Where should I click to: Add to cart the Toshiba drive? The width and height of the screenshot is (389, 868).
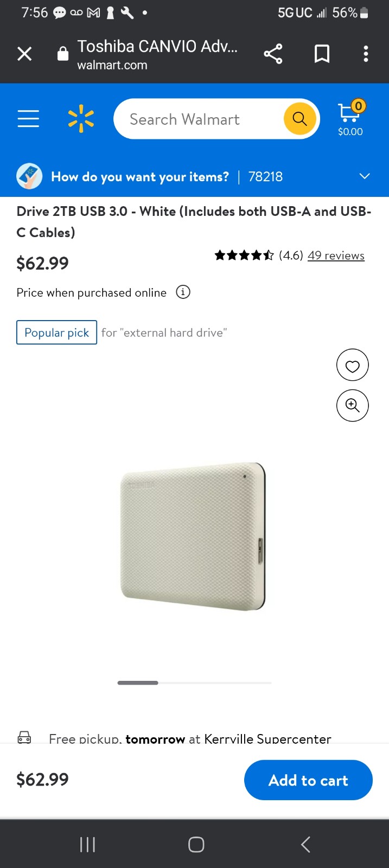click(308, 780)
